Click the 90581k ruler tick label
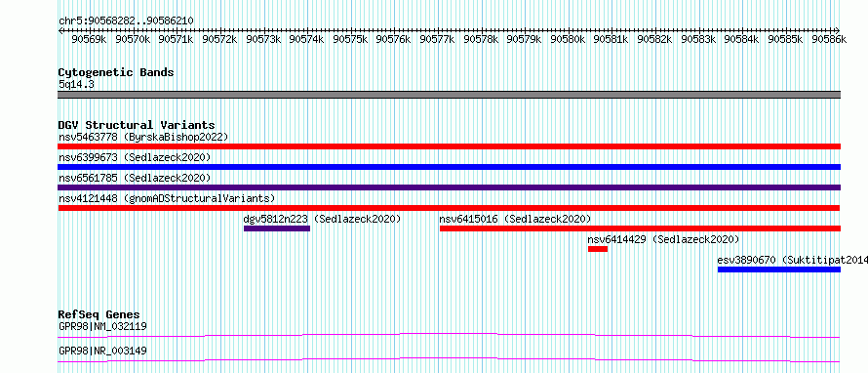The height and width of the screenshot is (373, 868). (x=612, y=39)
